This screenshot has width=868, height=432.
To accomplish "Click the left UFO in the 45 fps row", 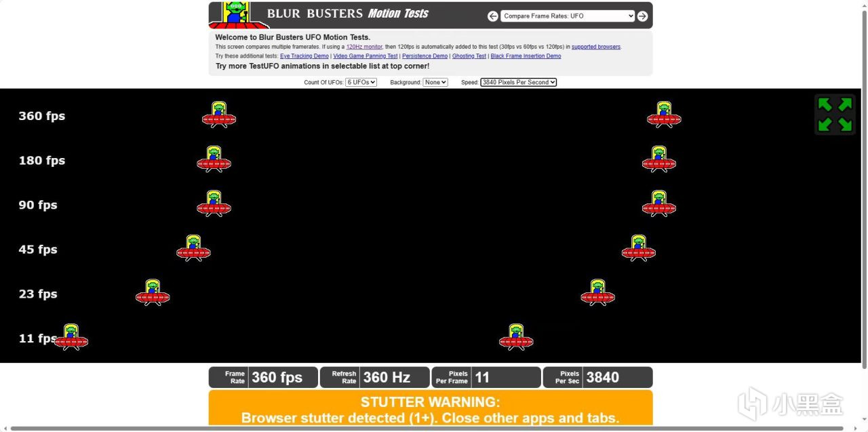I will point(193,248).
